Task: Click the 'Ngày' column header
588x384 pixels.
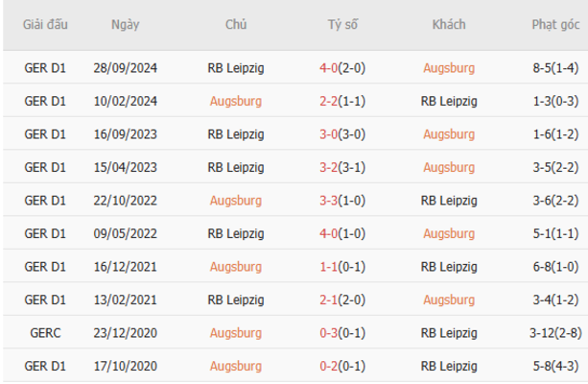Action: coord(125,25)
